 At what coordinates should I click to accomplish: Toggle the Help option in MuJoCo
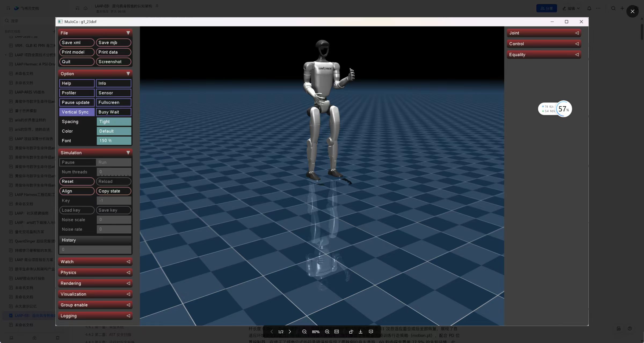tap(77, 83)
